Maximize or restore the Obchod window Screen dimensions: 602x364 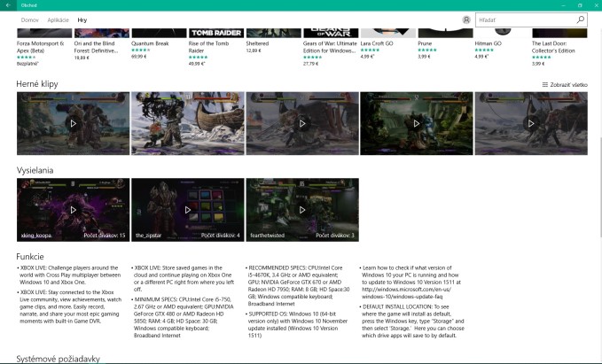coord(580,5)
